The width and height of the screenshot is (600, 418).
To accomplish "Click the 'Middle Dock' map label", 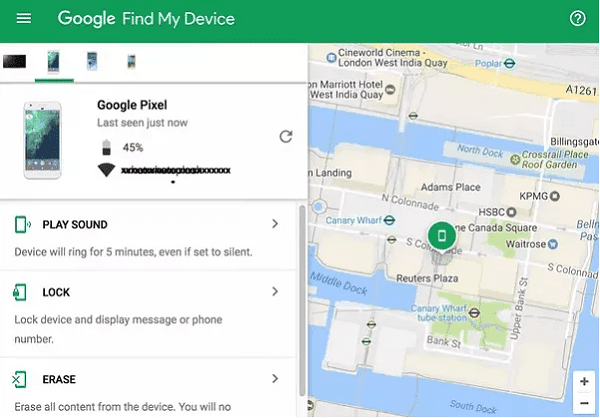I will click(339, 284).
